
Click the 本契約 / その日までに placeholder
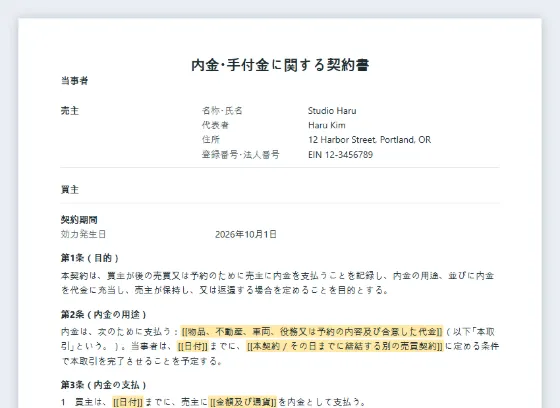[345, 346]
